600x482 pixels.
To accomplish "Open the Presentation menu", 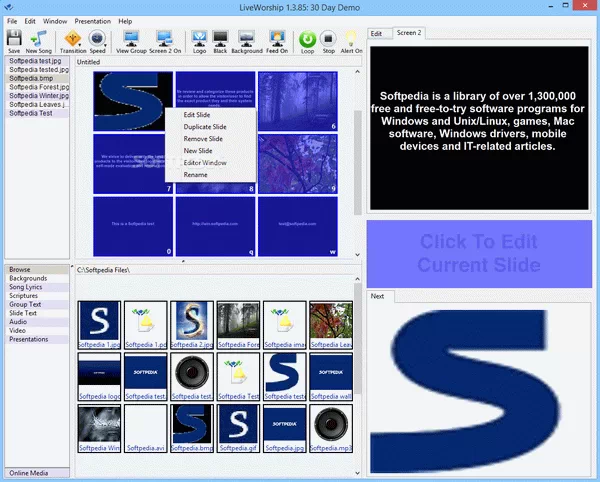I will [92, 20].
